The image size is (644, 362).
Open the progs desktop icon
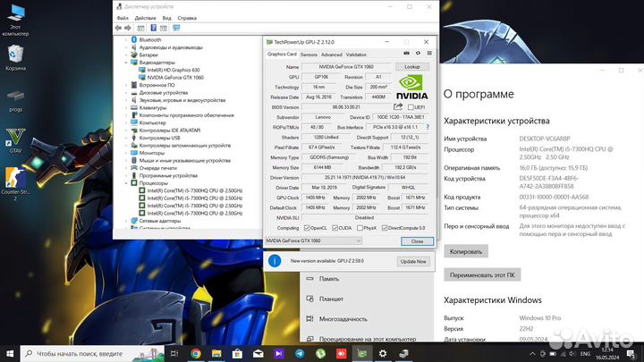click(15, 100)
